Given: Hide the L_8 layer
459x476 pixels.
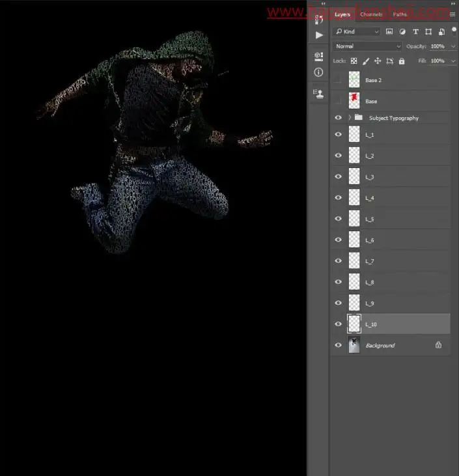Looking at the screenshot, I should (338, 282).
